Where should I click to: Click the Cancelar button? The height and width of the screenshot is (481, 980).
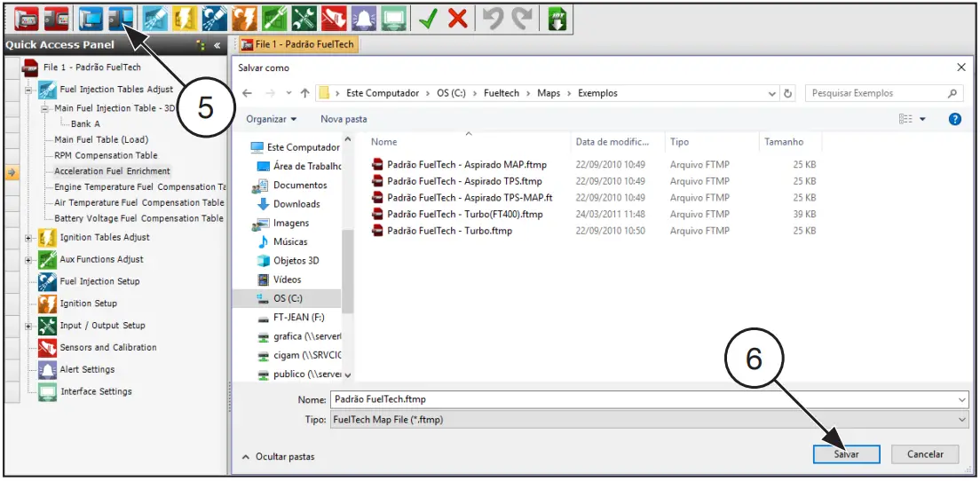point(925,454)
